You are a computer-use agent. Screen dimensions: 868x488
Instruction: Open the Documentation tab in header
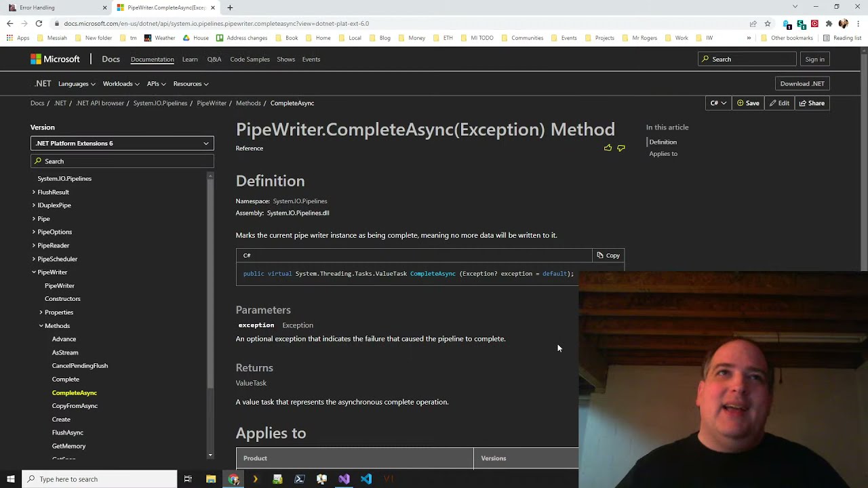pos(152,59)
